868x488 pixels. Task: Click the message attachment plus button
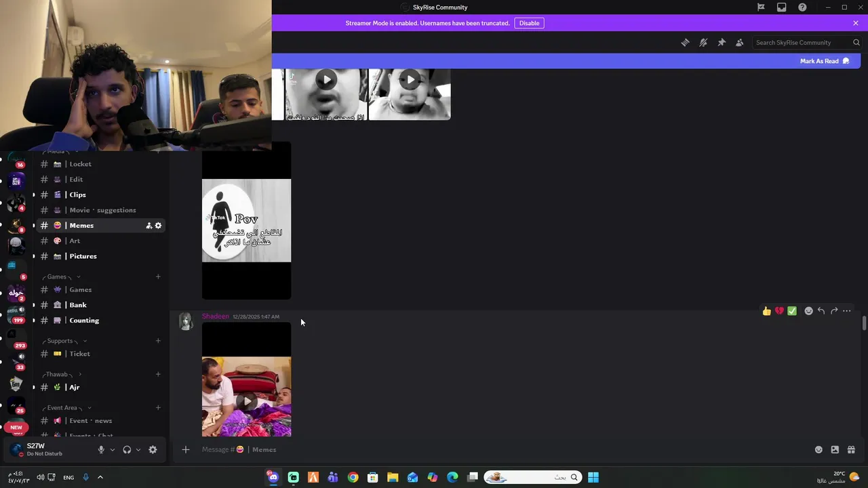point(186,449)
